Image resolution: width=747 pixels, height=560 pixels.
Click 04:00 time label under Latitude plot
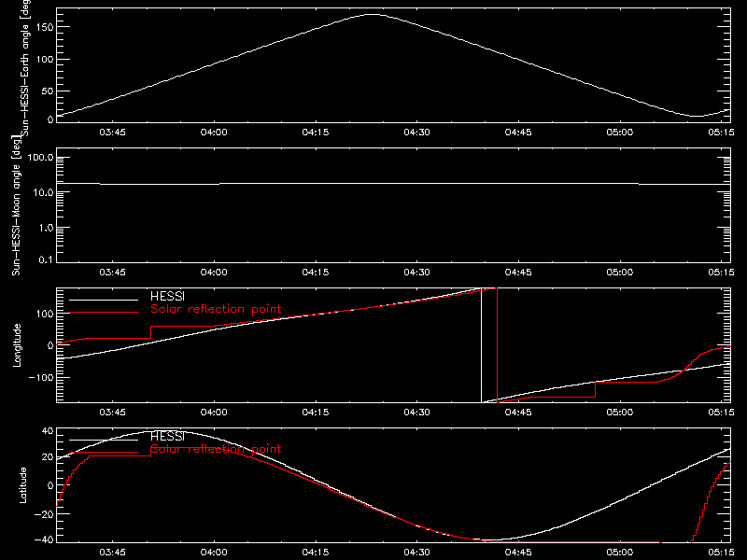point(214,552)
